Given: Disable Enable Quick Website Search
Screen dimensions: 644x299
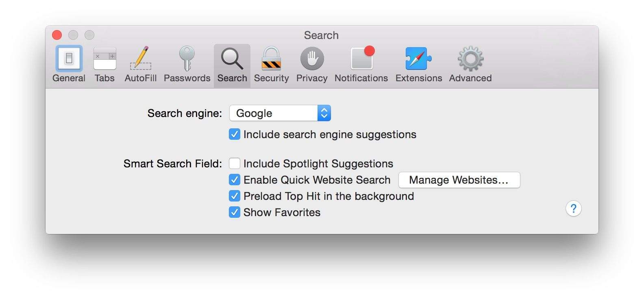Looking at the screenshot, I should click(x=235, y=180).
